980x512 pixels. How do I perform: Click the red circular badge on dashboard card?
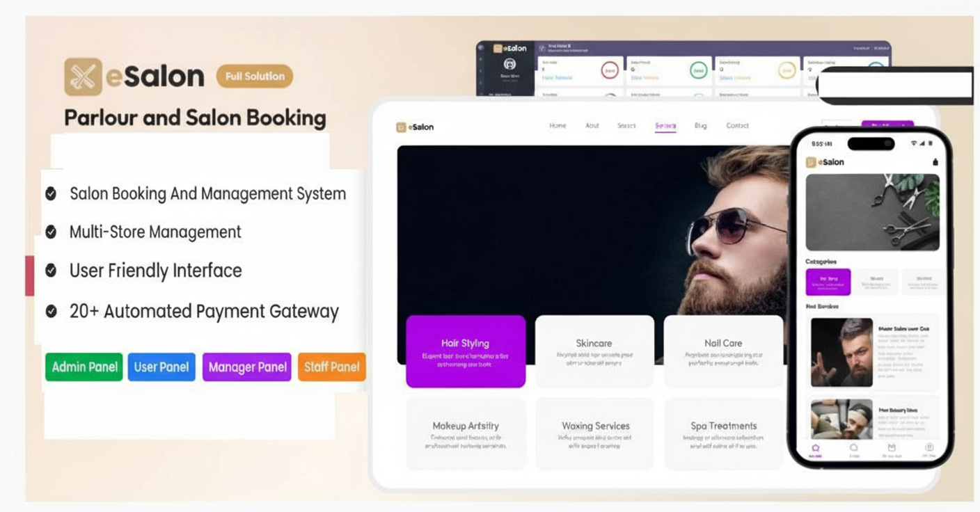coord(609,70)
